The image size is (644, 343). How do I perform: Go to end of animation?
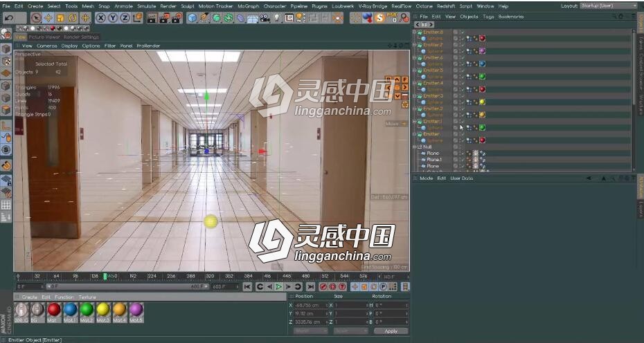(311, 287)
